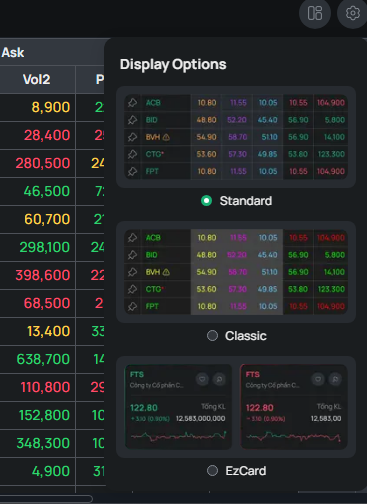The width and height of the screenshot is (367, 504).
Task: Open the settings gear icon
Action: pos(353,14)
